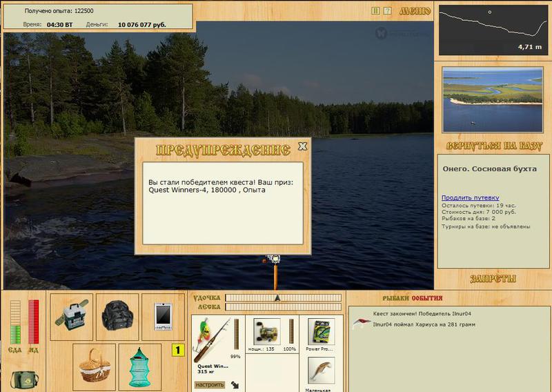552x392 pixels.
Task: Click the game time 04:30 ВТ
Action: click(60, 25)
